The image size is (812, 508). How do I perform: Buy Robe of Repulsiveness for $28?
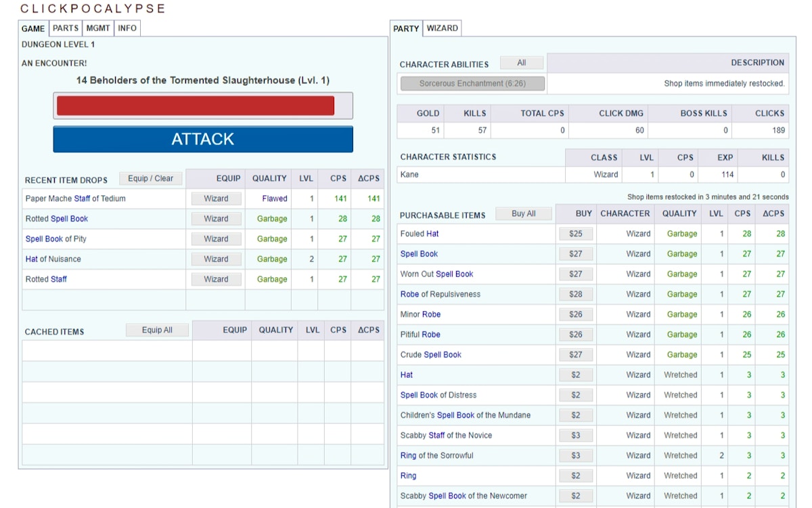(x=575, y=295)
